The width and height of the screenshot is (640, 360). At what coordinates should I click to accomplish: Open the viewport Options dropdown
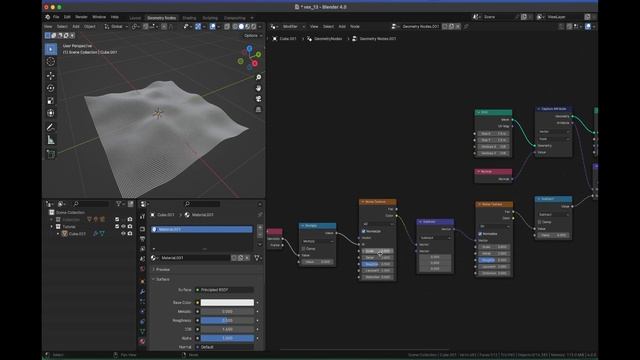click(253, 36)
